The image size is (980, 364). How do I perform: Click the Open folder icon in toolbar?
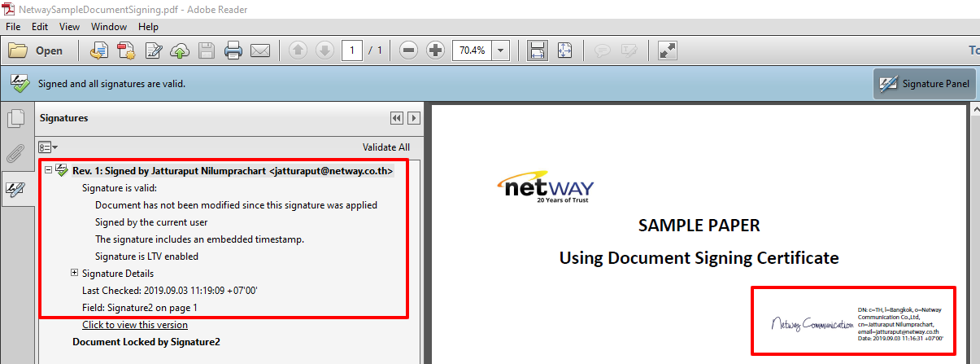[18, 50]
